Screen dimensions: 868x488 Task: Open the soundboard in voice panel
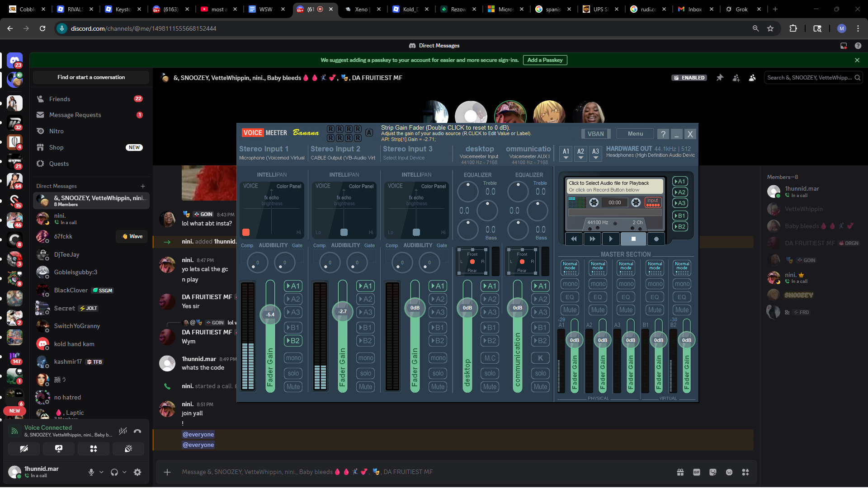click(x=128, y=449)
